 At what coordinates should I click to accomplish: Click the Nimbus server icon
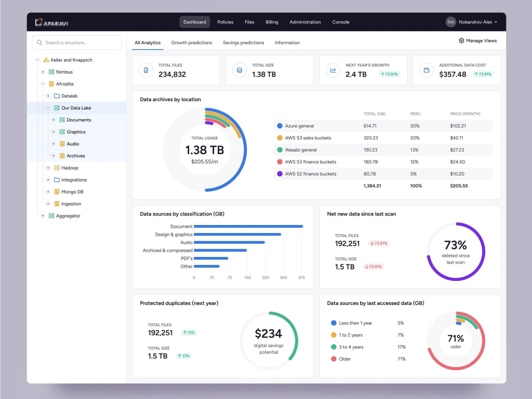pos(52,72)
